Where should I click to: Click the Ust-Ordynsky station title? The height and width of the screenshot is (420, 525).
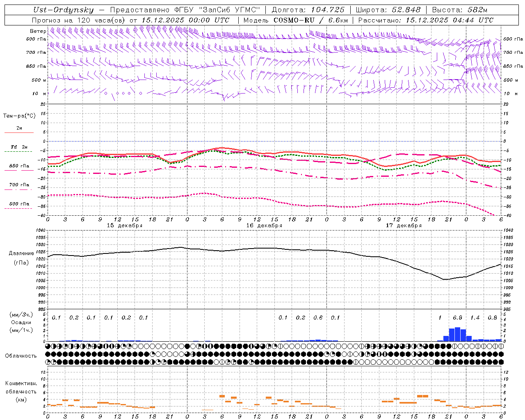click(x=63, y=10)
